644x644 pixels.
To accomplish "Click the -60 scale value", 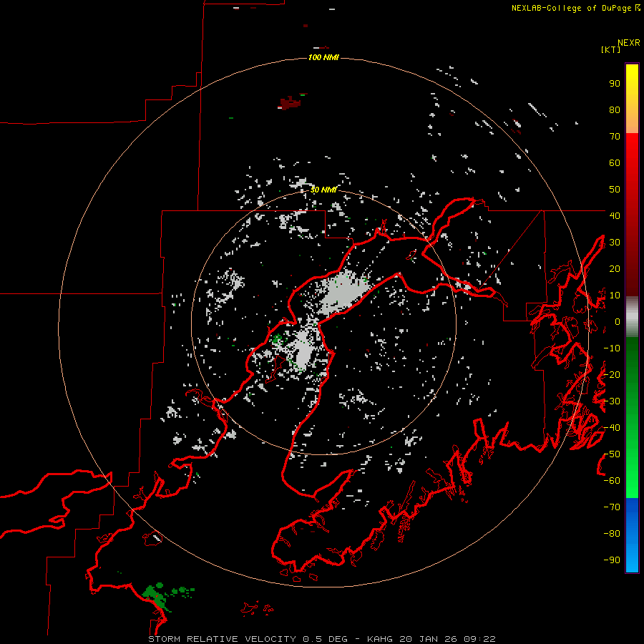I will tap(612, 481).
